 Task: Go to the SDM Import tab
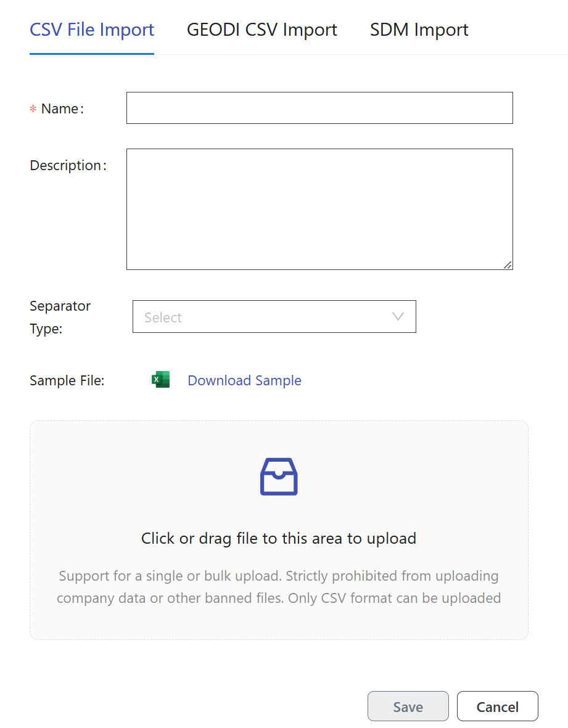(419, 30)
